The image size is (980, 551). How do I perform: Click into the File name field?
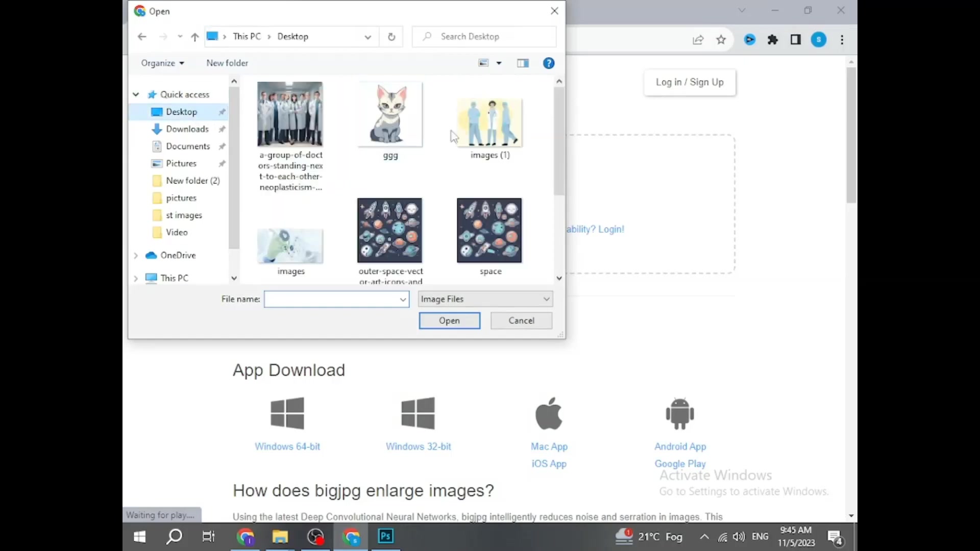click(331, 299)
